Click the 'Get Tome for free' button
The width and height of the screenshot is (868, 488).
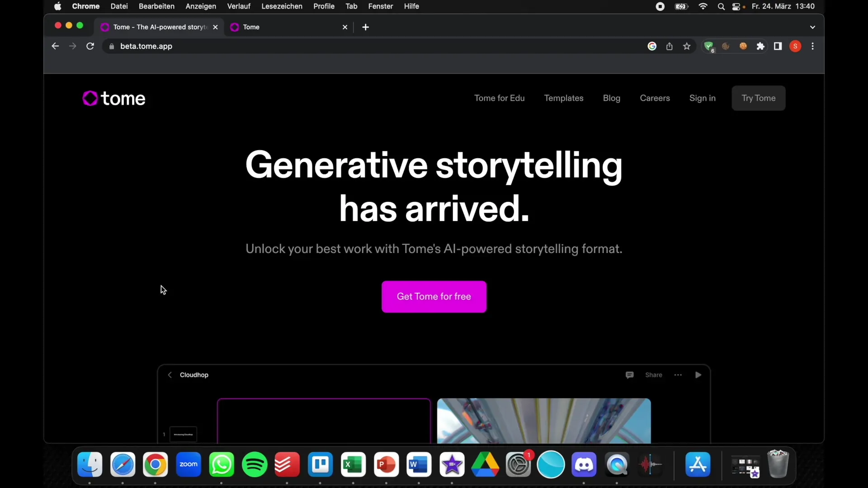point(434,296)
